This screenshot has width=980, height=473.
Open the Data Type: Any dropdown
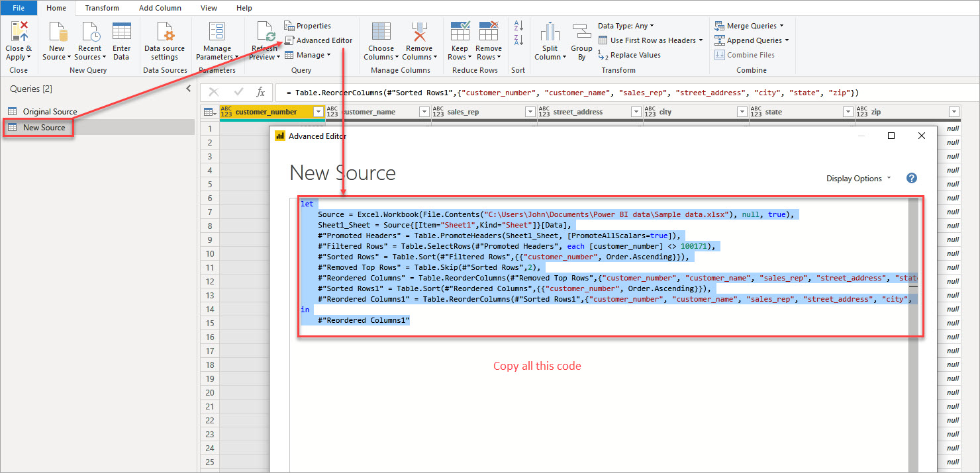(x=626, y=26)
